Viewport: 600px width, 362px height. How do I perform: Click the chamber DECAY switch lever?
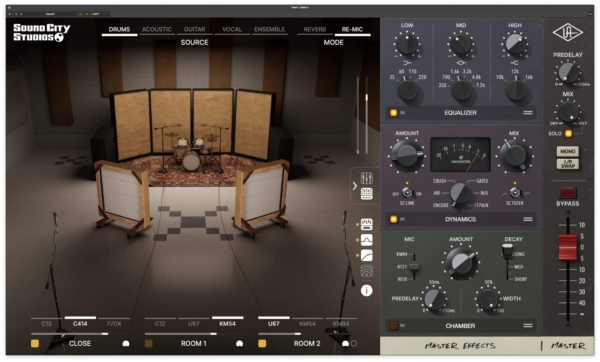click(x=507, y=251)
